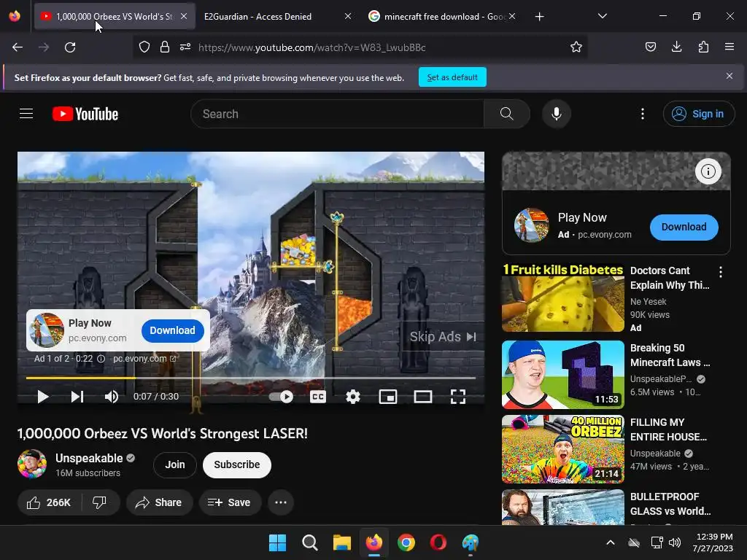Go to YouTube home via logo
747x560 pixels.
85,114
